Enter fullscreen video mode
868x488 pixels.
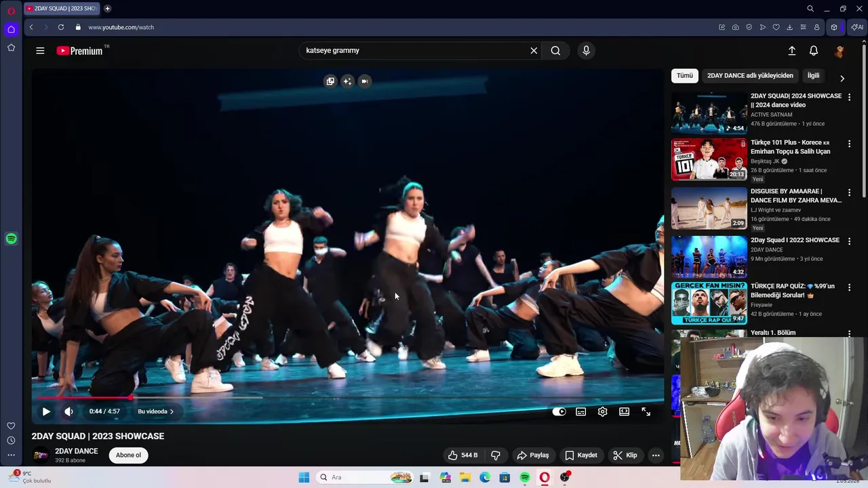pos(646,411)
